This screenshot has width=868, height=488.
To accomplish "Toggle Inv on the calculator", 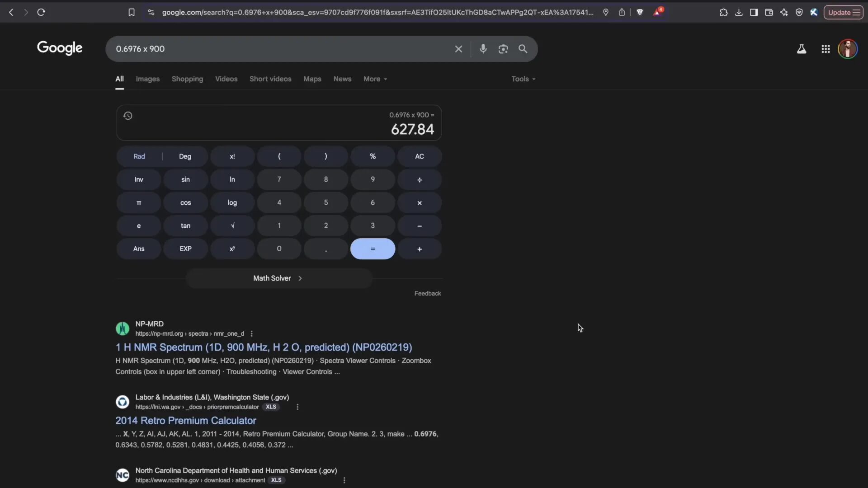I will pyautogui.click(x=139, y=179).
